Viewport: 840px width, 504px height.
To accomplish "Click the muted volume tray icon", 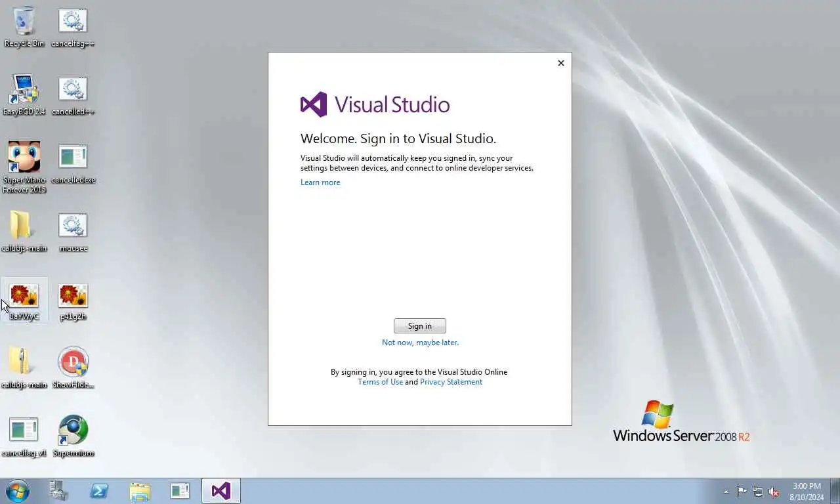I will [x=774, y=492].
